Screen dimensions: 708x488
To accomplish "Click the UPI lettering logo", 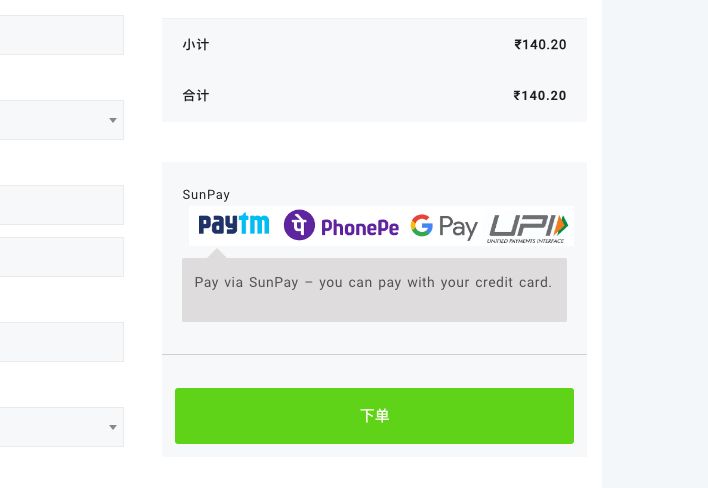I will pyautogui.click(x=522, y=225).
